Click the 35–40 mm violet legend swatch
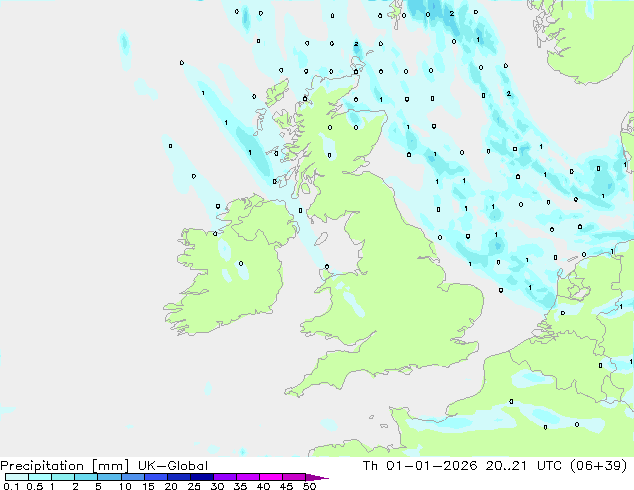Image resolution: width=634 pixels, height=490 pixels. coord(247,477)
